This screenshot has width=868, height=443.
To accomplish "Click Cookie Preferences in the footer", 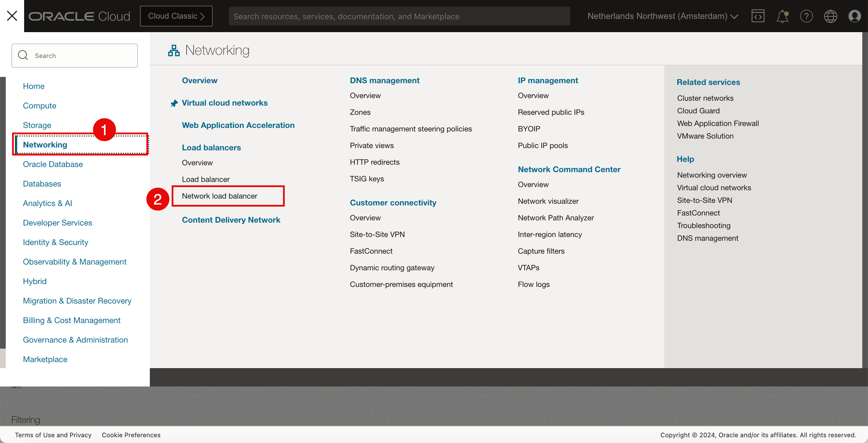I will pos(131,435).
